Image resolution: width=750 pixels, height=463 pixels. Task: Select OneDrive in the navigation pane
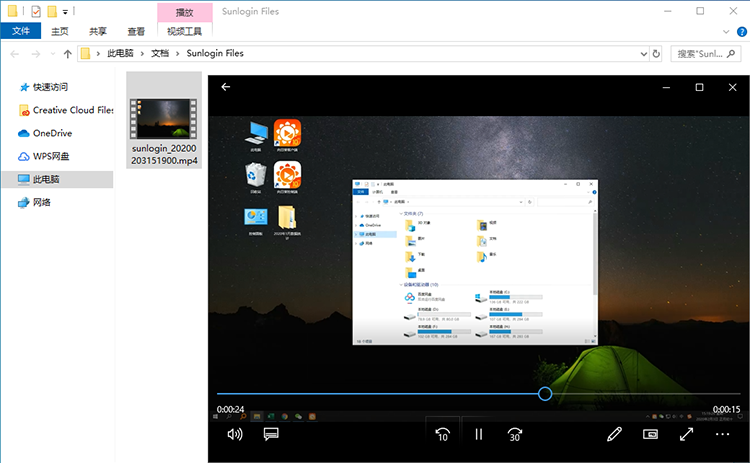[52, 133]
